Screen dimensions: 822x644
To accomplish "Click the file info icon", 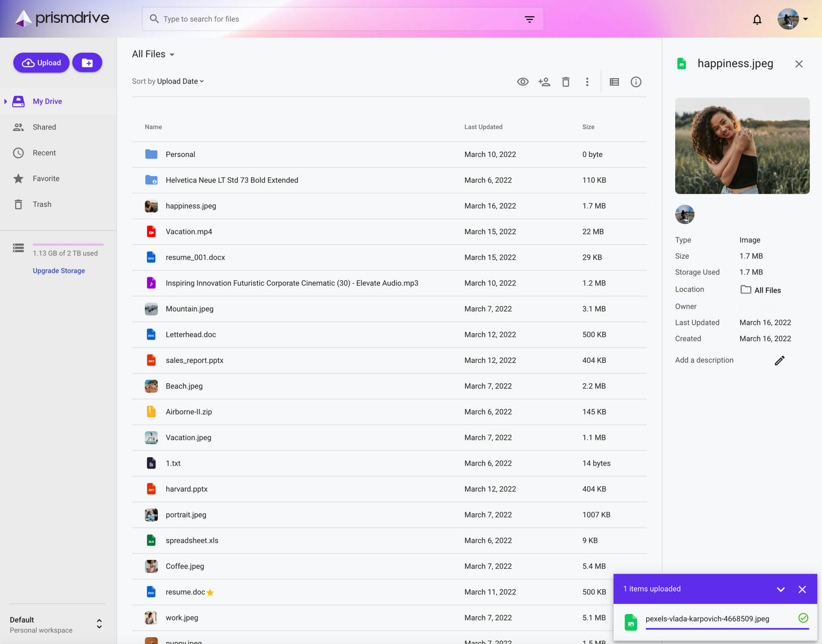I will [x=636, y=81].
